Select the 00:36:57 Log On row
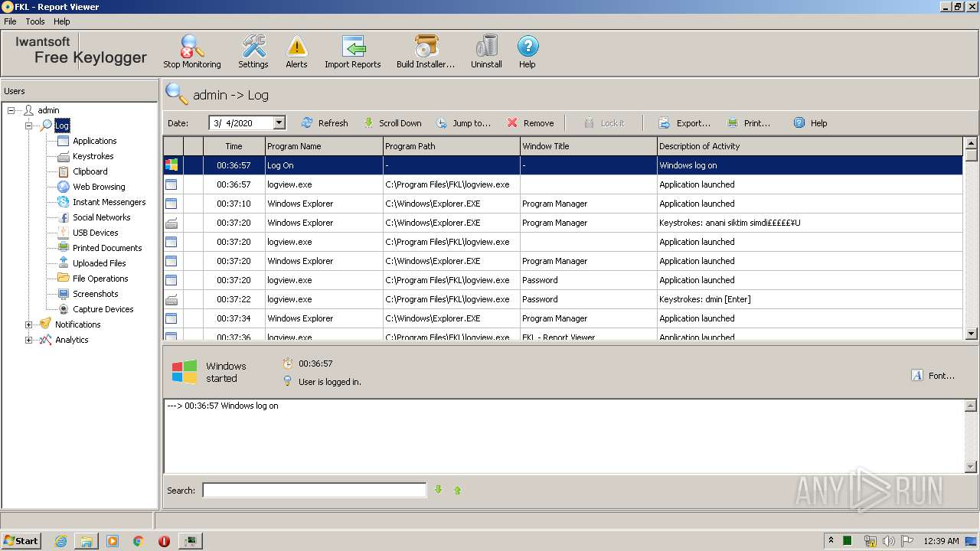The height and width of the screenshot is (551, 980). 563,165
